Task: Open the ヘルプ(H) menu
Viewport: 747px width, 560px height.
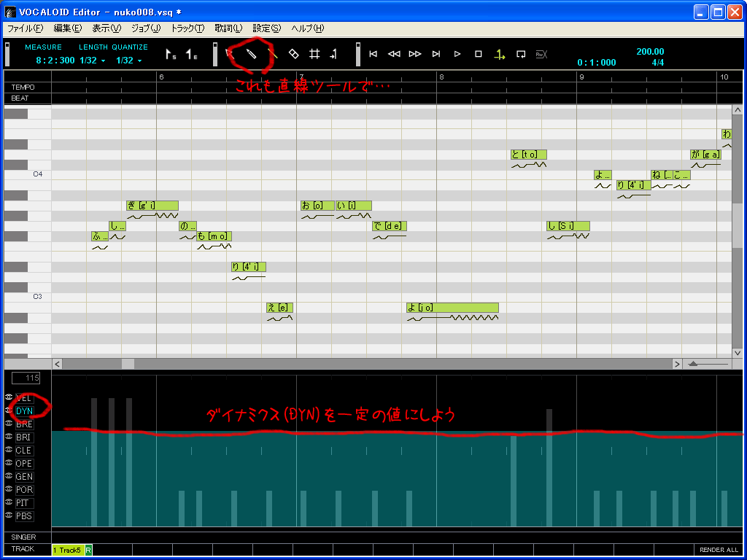Action: click(307, 28)
